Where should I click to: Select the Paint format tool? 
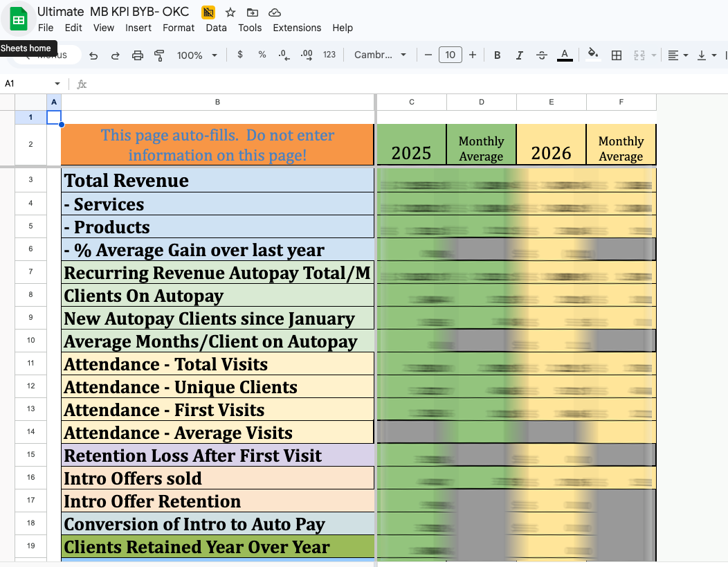click(x=159, y=55)
